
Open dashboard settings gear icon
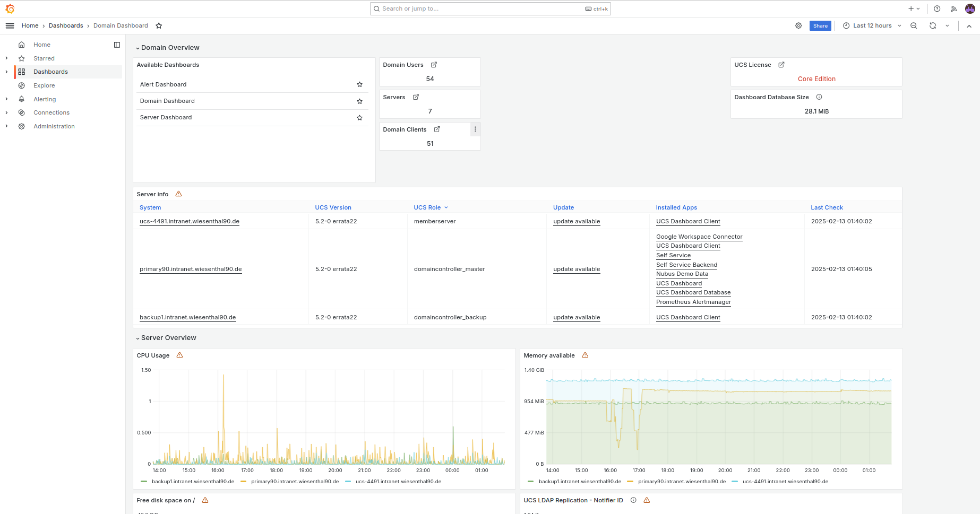click(798, 25)
